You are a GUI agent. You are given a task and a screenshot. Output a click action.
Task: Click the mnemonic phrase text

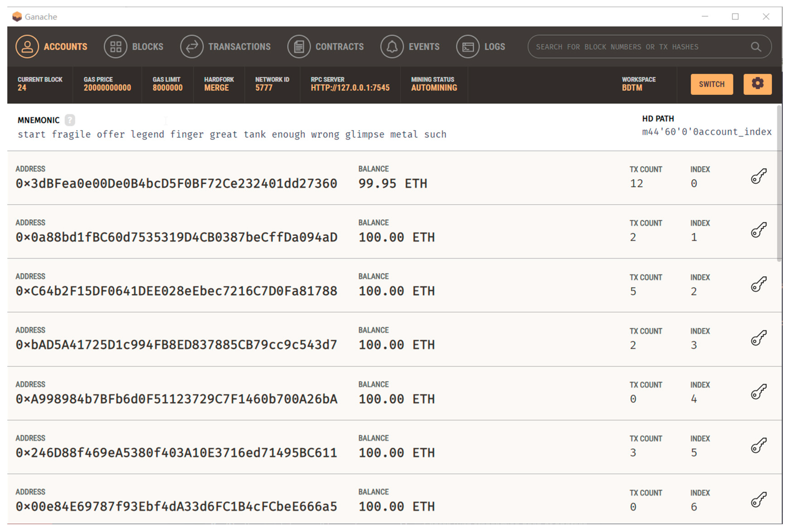pyautogui.click(x=232, y=134)
